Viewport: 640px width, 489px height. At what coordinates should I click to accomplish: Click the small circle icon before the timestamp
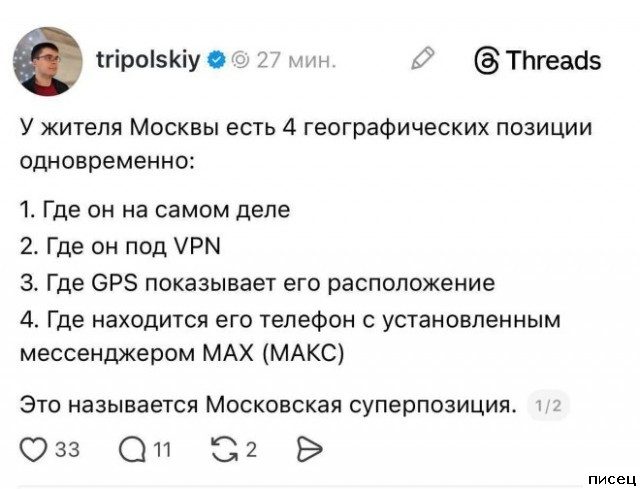240,60
